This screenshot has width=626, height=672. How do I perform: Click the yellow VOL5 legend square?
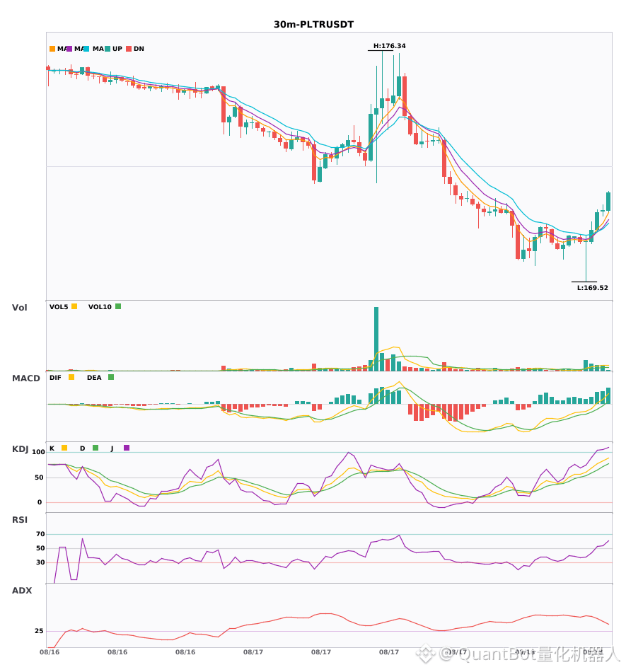coord(74,306)
